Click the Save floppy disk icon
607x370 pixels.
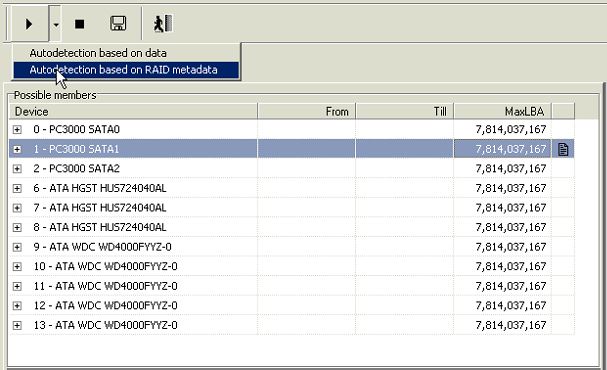coord(118,24)
